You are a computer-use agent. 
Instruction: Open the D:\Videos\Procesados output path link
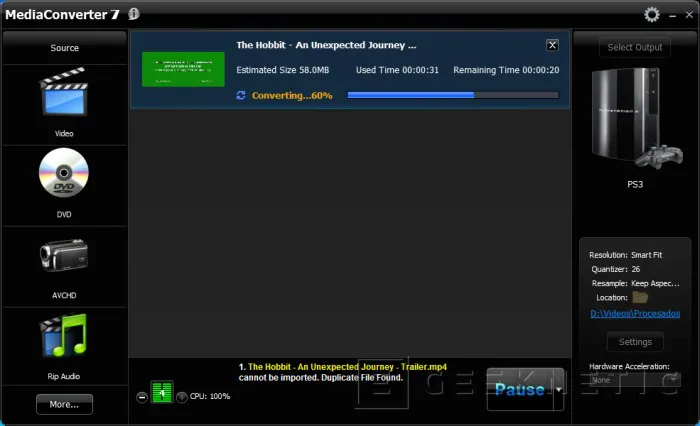pyautogui.click(x=635, y=313)
